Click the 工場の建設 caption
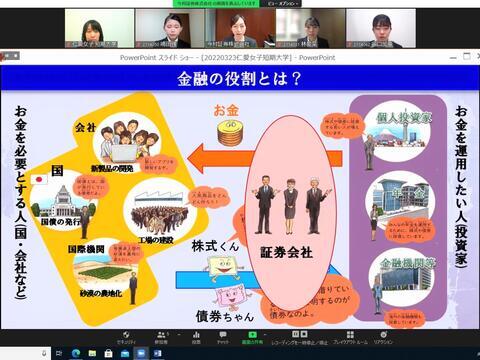The height and width of the screenshot is (360, 480). click(x=156, y=240)
